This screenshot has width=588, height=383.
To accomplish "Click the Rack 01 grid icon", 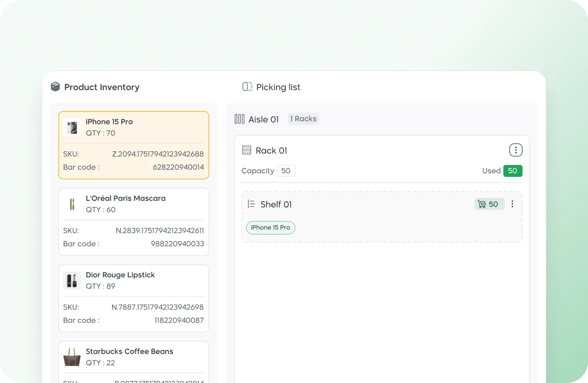I will [x=246, y=150].
